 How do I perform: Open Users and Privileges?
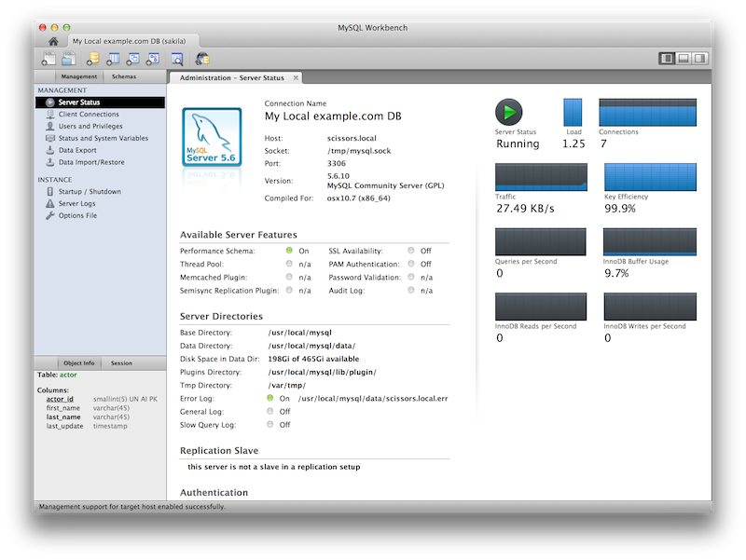(90, 127)
